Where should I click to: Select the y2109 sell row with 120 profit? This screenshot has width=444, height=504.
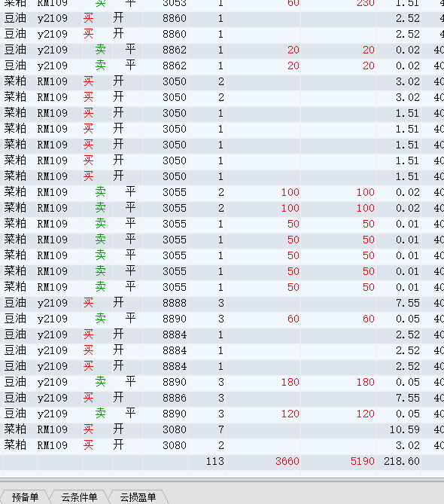[x=222, y=414]
